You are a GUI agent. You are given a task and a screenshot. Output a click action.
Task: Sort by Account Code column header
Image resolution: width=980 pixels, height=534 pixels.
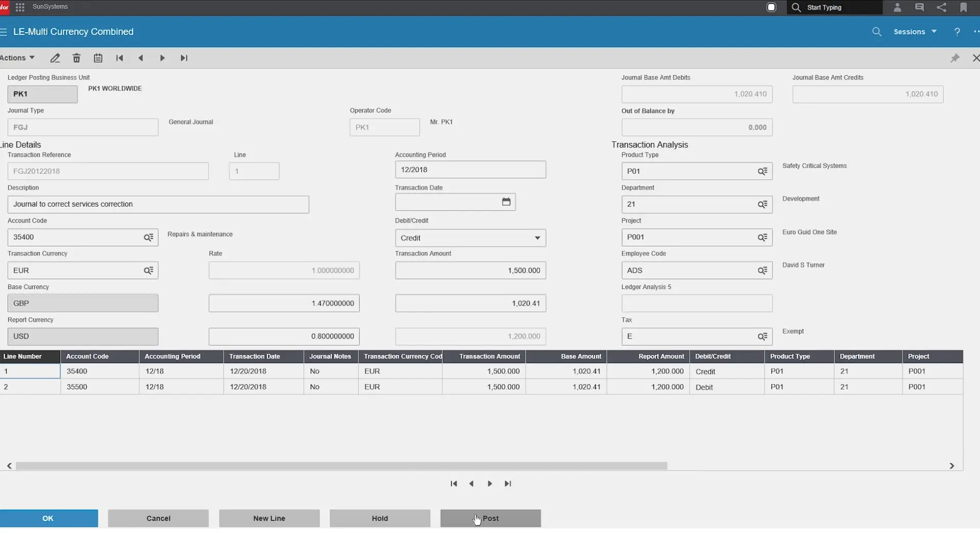click(100, 357)
